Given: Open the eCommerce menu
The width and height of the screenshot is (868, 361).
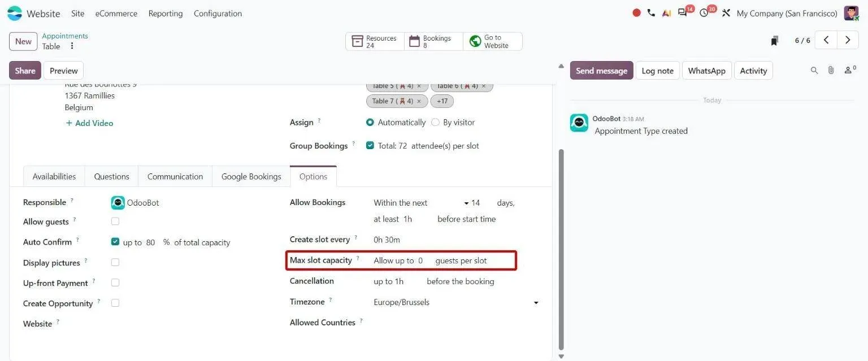Looking at the screenshot, I should pos(116,13).
